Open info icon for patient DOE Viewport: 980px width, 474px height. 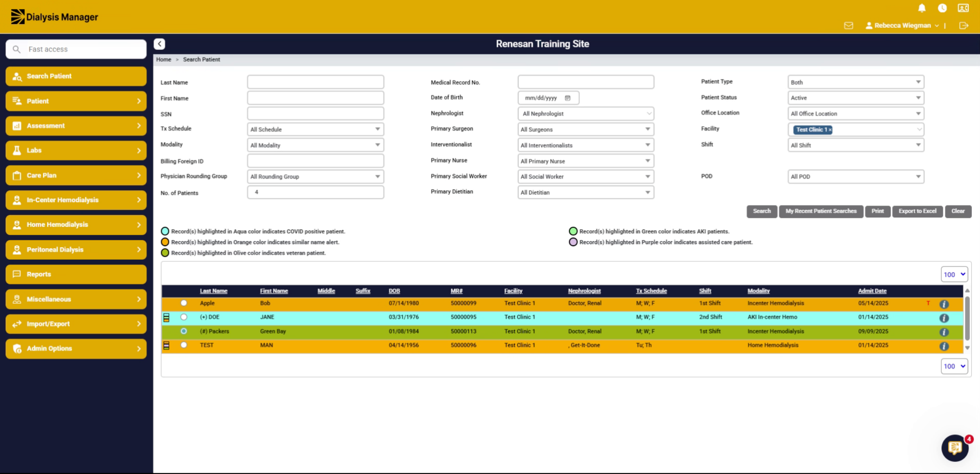pos(944,318)
